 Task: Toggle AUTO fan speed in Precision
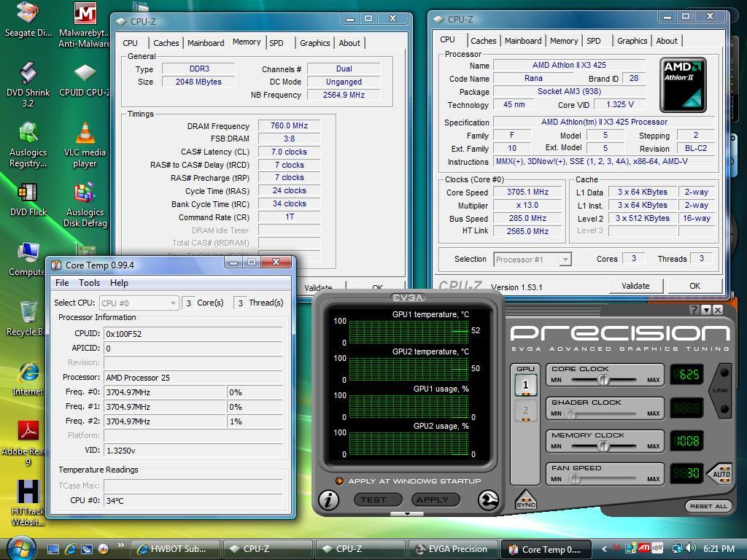coord(721,474)
